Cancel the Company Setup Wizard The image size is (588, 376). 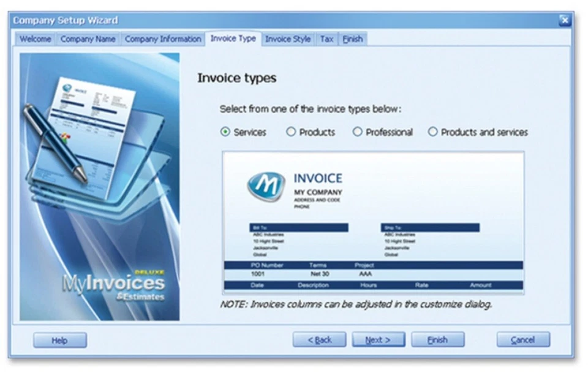pyautogui.click(x=524, y=339)
